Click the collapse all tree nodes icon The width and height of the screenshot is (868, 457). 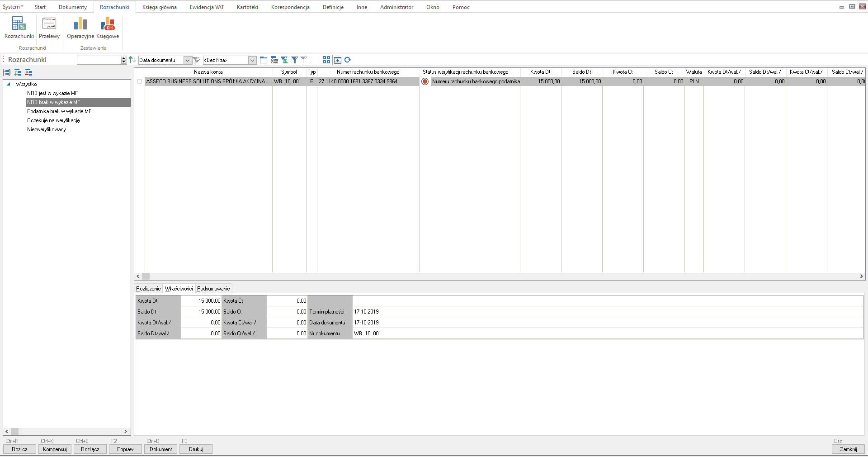pyautogui.click(x=28, y=72)
